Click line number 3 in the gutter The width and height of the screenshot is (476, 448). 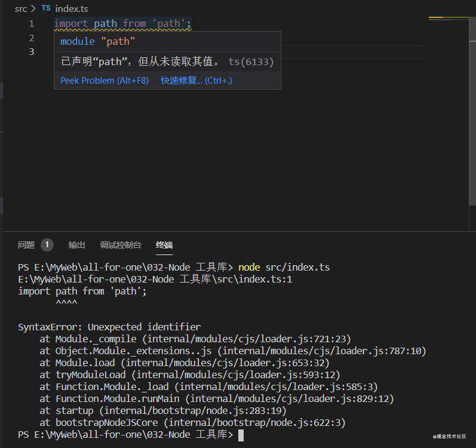tap(32, 52)
